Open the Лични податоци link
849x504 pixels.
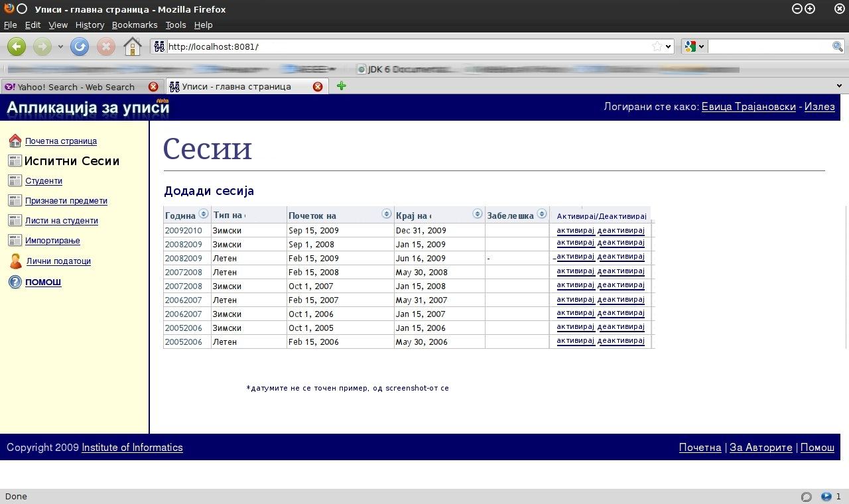58,261
